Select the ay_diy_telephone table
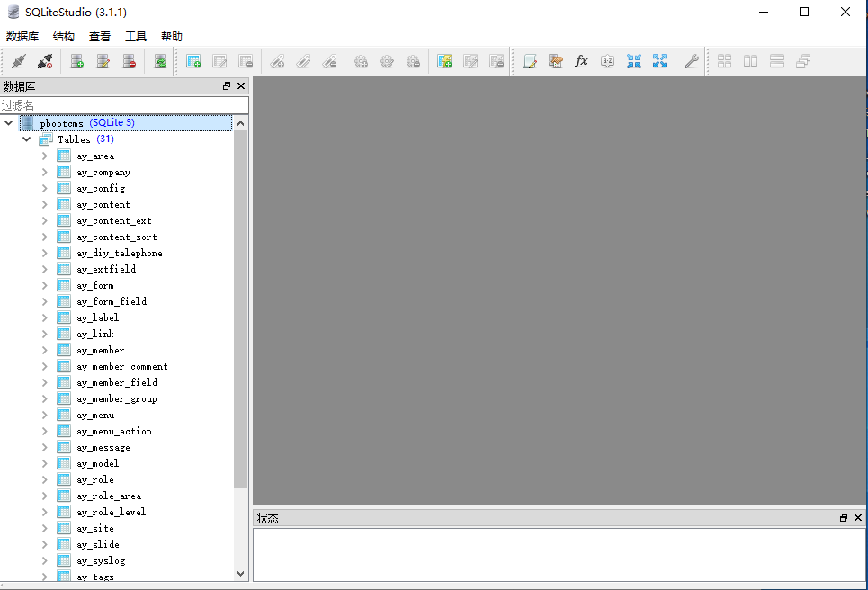 tap(120, 253)
